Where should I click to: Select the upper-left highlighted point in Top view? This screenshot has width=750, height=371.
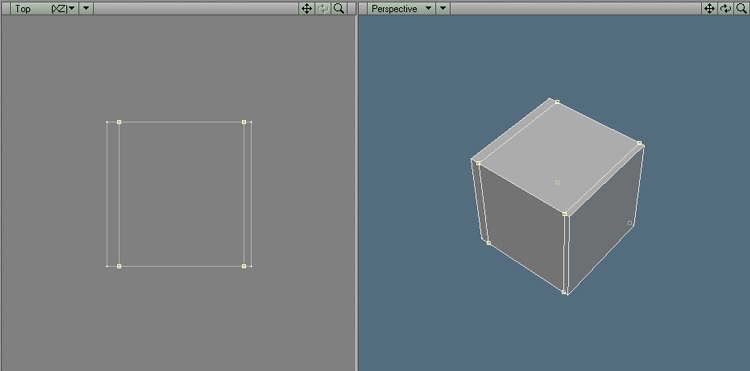point(119,122)
